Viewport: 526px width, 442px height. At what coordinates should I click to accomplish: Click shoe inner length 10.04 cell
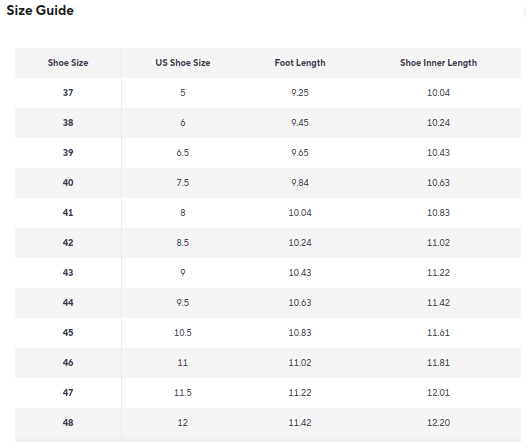click(x=438, y=93)
